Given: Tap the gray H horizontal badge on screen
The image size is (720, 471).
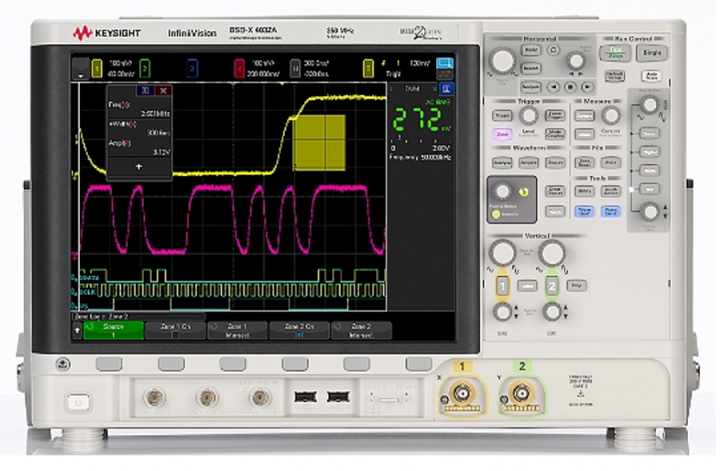Looking at the screenshot, I should point(295,69).
